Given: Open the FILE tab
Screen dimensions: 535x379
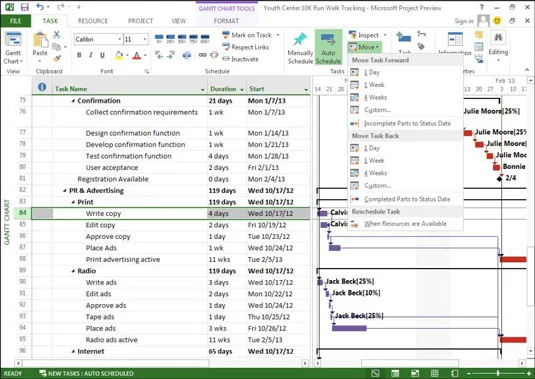Looking at the screenshot, I should (16, 21).
